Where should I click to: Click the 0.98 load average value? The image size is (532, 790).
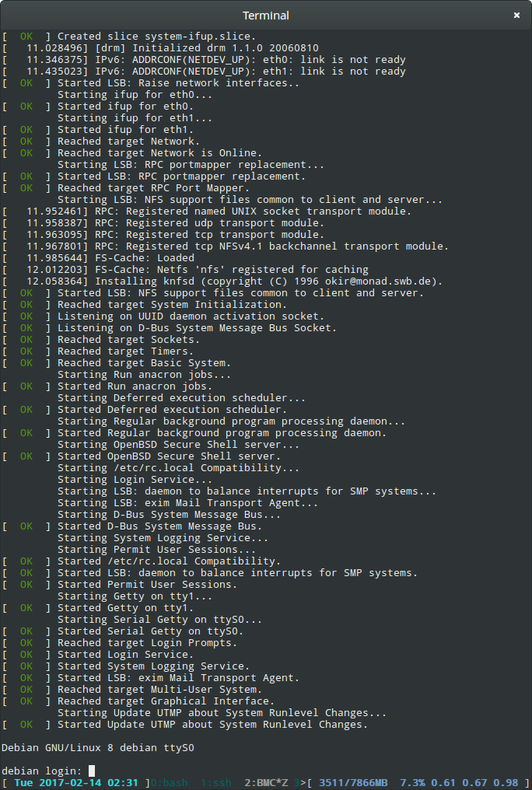click(x=506, y=782)
